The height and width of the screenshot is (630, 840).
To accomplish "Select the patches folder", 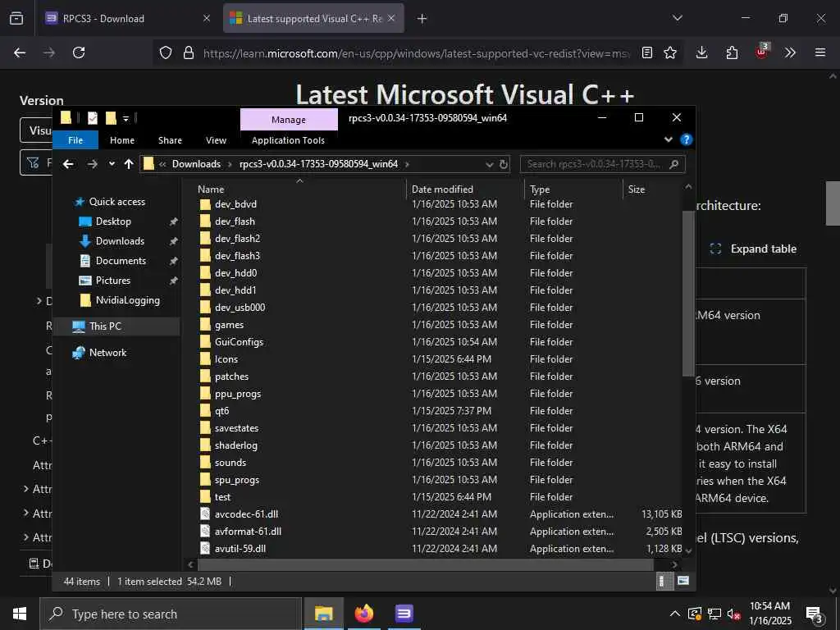I will (231, 377).
